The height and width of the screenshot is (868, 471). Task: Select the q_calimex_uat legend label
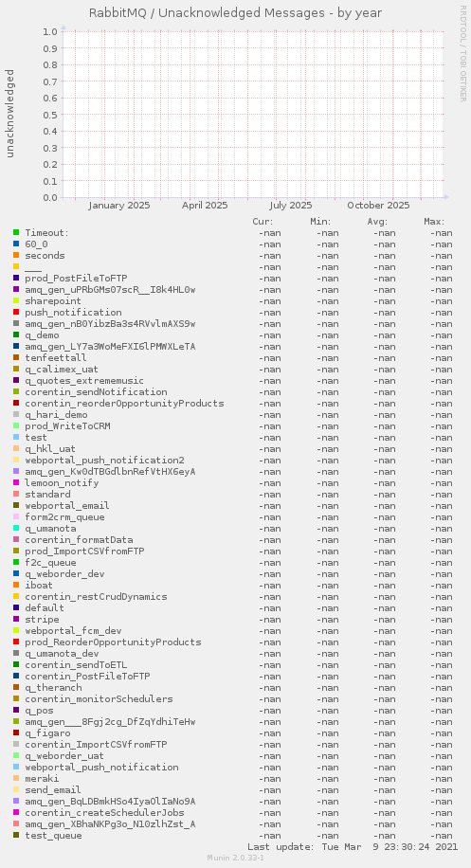coord(62,369)
